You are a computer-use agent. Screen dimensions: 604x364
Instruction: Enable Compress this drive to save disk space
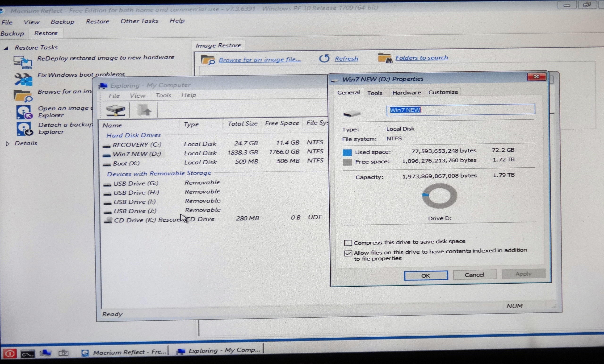tap(348, 243)
